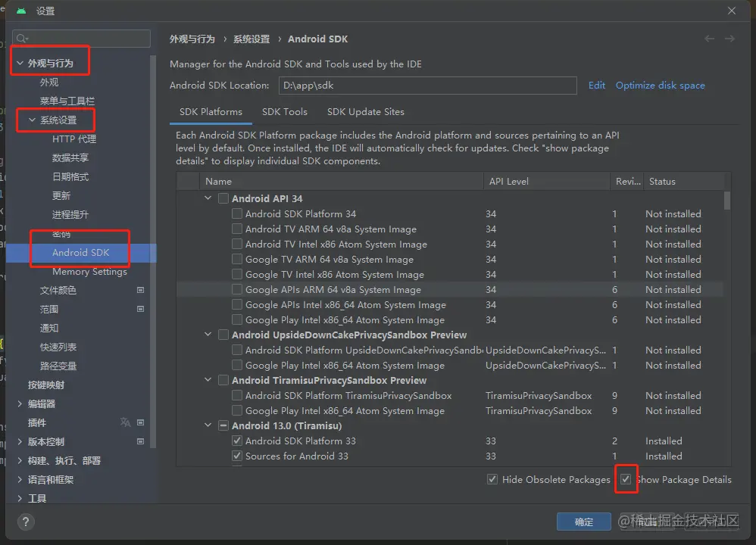Screen dimensions: 756x545
Task: Click the help question mark icon
Action: [x=26, y=522]
